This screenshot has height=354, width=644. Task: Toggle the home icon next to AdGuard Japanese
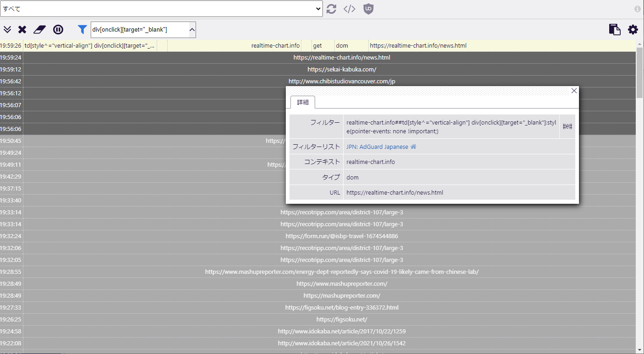click(x=413, y=147)
